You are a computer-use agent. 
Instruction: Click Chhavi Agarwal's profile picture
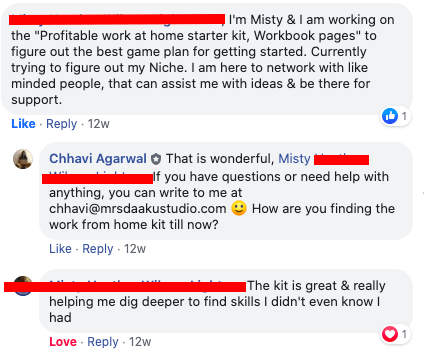click(x=23, y=159)
